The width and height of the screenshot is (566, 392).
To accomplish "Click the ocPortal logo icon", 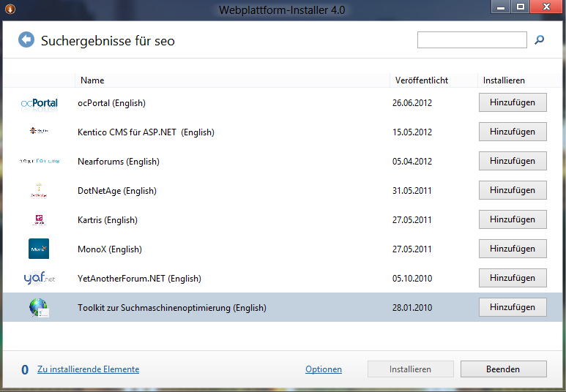I will pyautogui.click(x=39, y=103).
